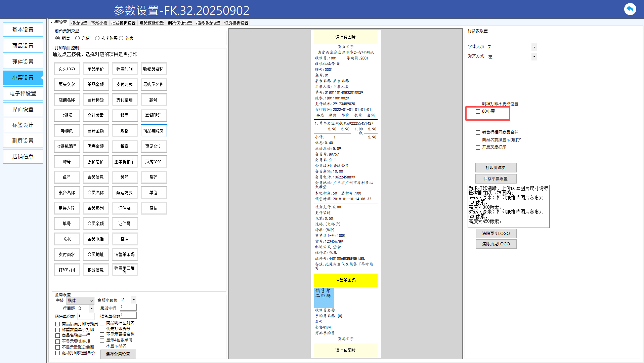644x363 pixels.
Task: Expand the 对齐方式 alignment dropdown
Action: pyautogui.click(x=534, y=57)
